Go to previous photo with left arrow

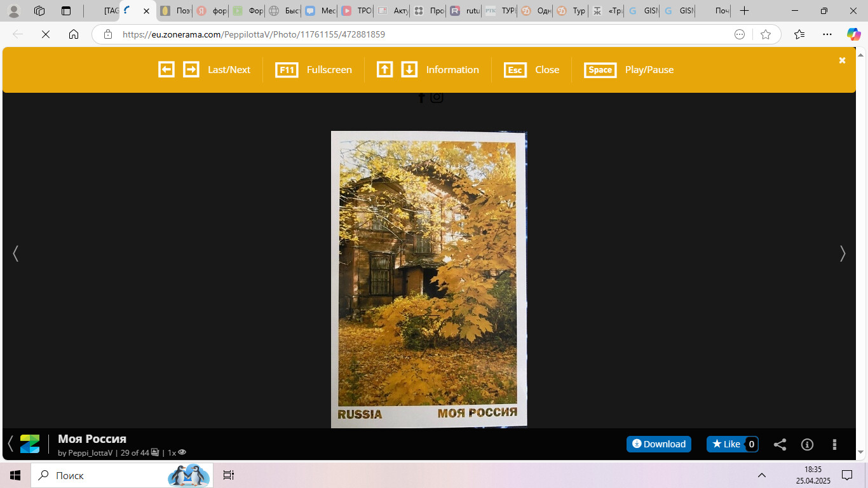tap(16, 254)
